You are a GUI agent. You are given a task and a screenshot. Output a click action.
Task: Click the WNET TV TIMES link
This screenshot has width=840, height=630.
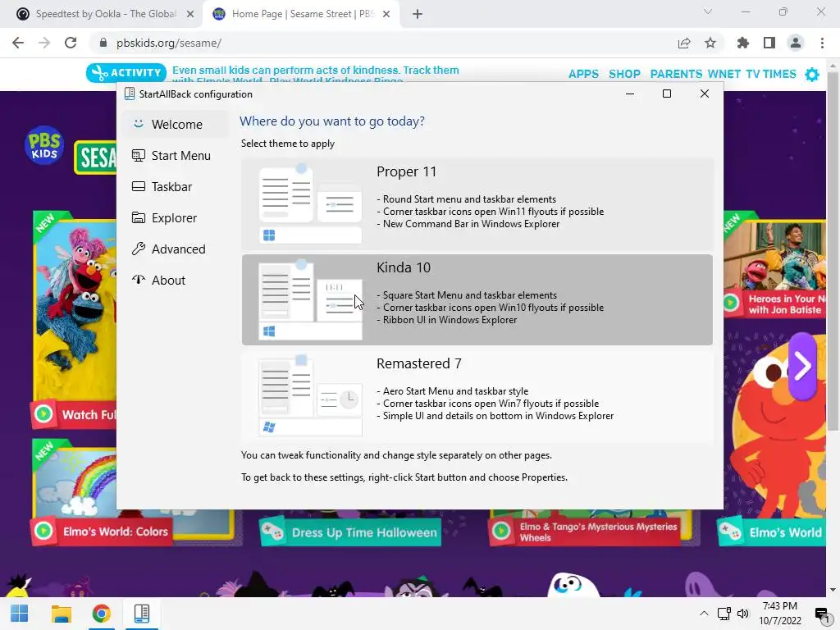tap(752, 74)
